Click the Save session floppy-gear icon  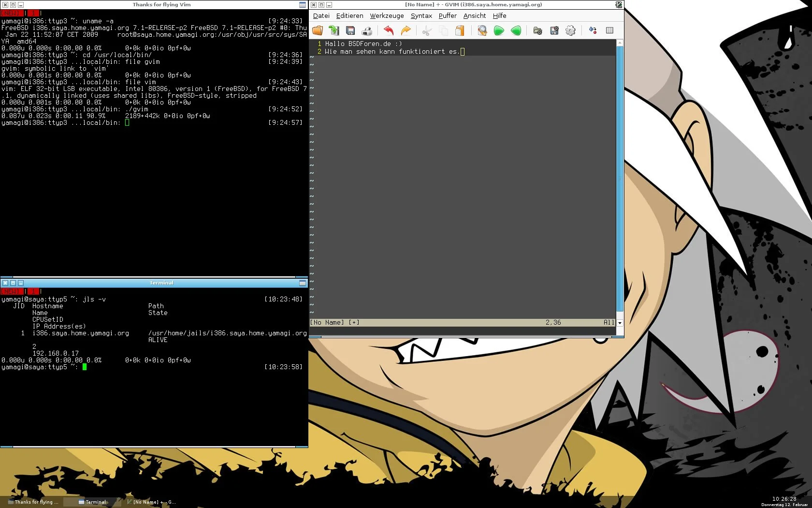pyautogui.click(x=554, y=30)
